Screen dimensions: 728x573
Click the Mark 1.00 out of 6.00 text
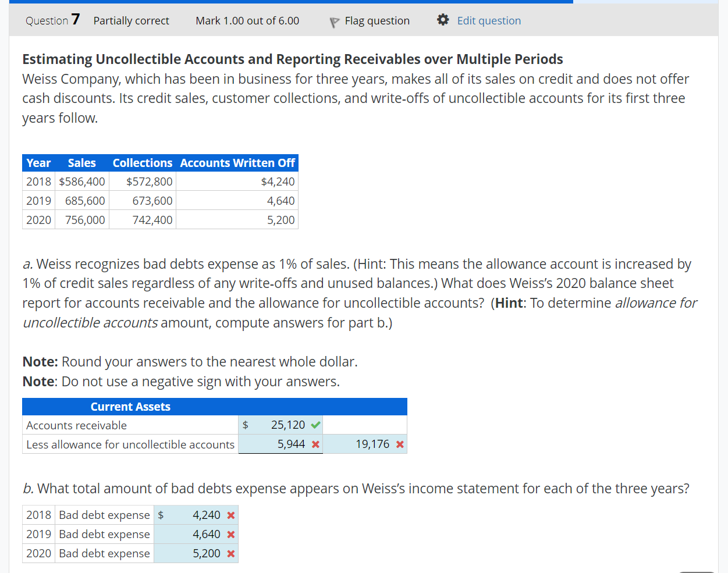coord(247,20)
